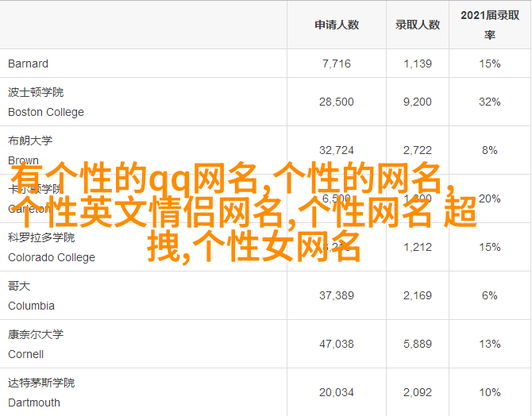
Task: Click the Columbia name
Action: click(31, 306)
